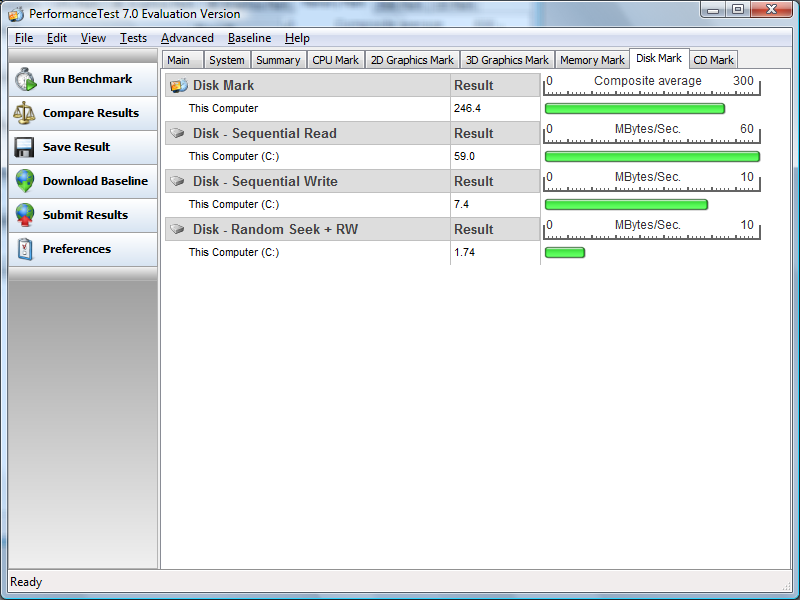Click the globe Download Baseline icon
The image size is (800, 600).
click(x=25, y=182)
